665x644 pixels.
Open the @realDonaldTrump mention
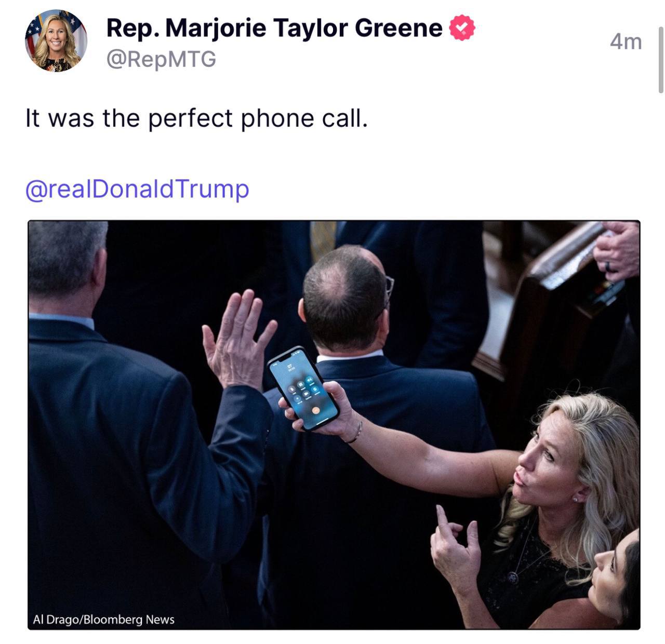coord(137,189)
